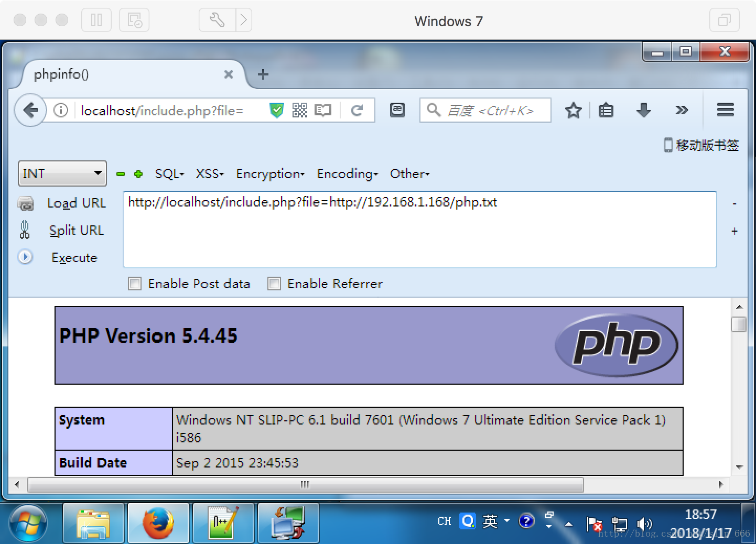Click the clock showing 18:57
This screenshot has width=756, height=544.
click(x=700, y=515)
